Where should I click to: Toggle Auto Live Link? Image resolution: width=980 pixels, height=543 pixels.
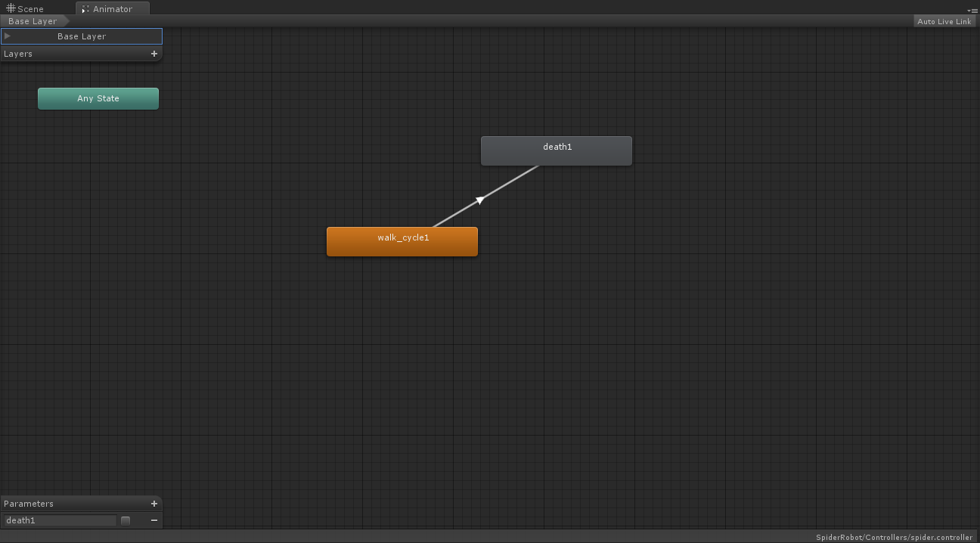(944, 21)
